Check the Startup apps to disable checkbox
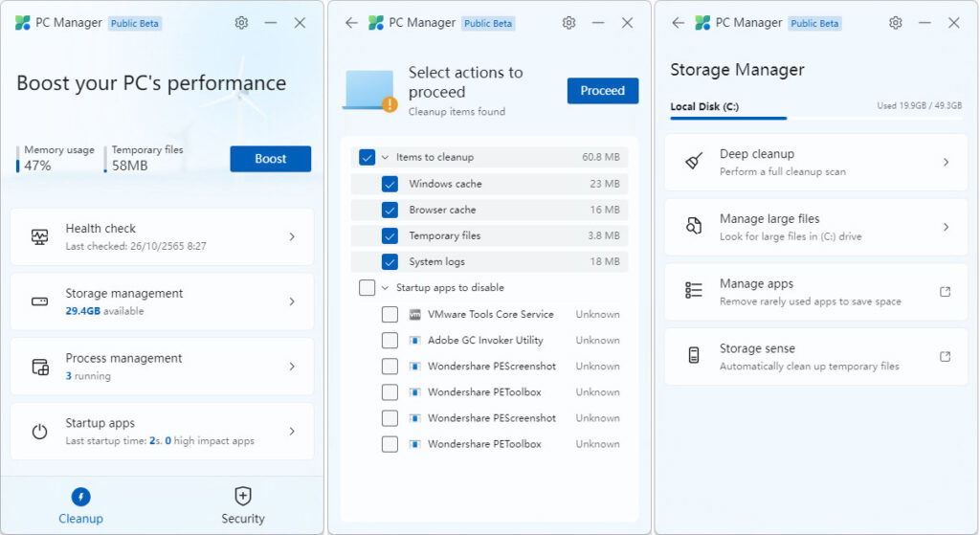 pos(367,287)
